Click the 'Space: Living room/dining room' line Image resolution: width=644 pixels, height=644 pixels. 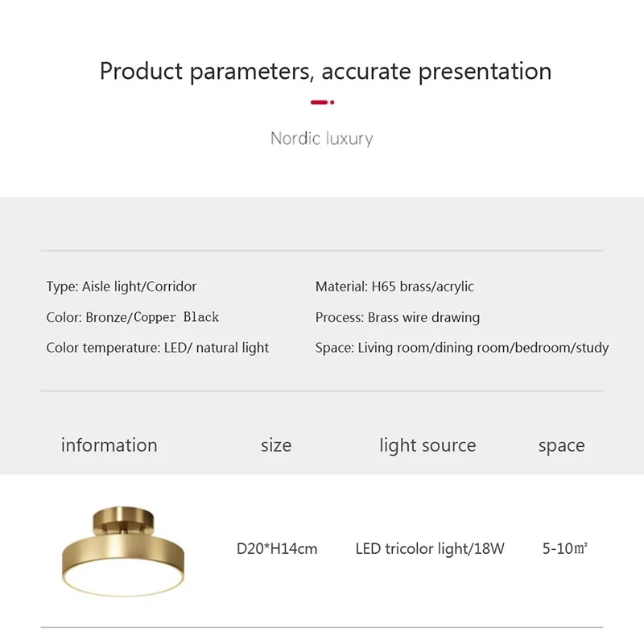coord(461,348)
